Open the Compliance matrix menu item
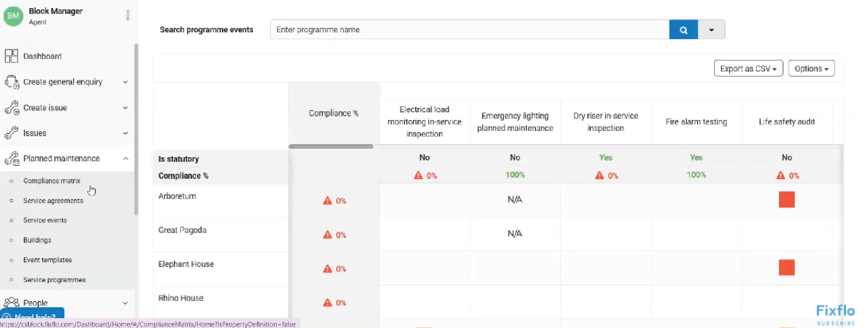This screenshot has height=328, width=868. click(52, 181)
